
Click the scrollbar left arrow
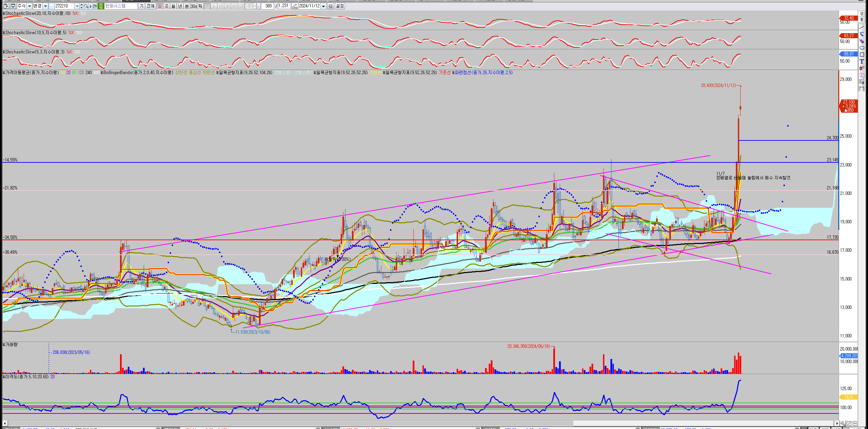[x=5, y=423]
